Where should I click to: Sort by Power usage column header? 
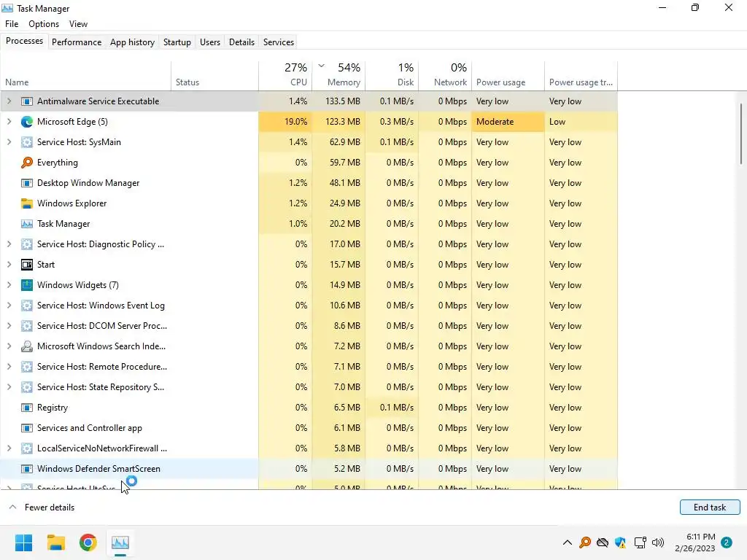pos(508,75)
